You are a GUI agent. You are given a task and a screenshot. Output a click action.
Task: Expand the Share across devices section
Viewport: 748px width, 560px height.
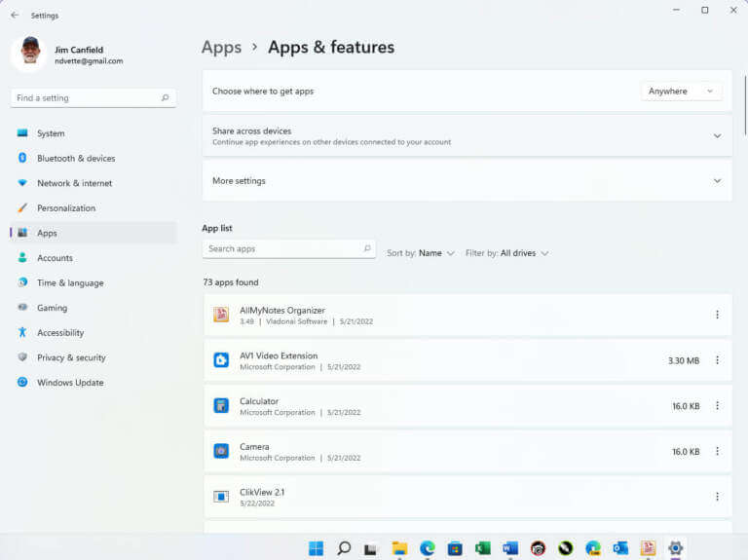pos(467,136)
